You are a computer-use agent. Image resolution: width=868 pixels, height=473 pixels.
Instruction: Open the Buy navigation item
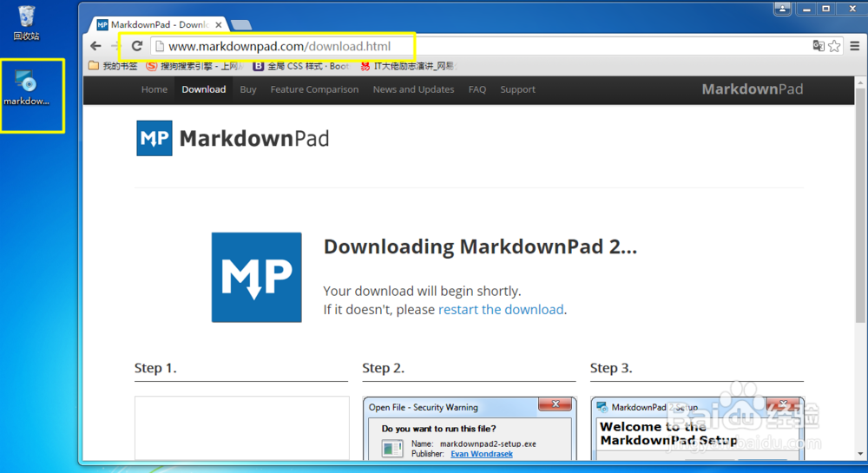[x=248, y=89]
